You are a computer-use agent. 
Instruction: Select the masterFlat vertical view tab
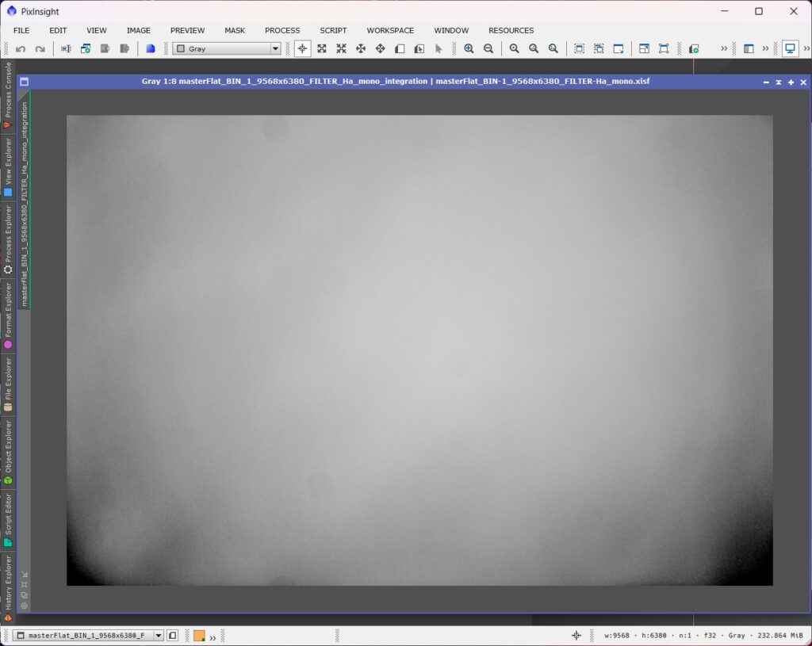(x=24, y=200)
